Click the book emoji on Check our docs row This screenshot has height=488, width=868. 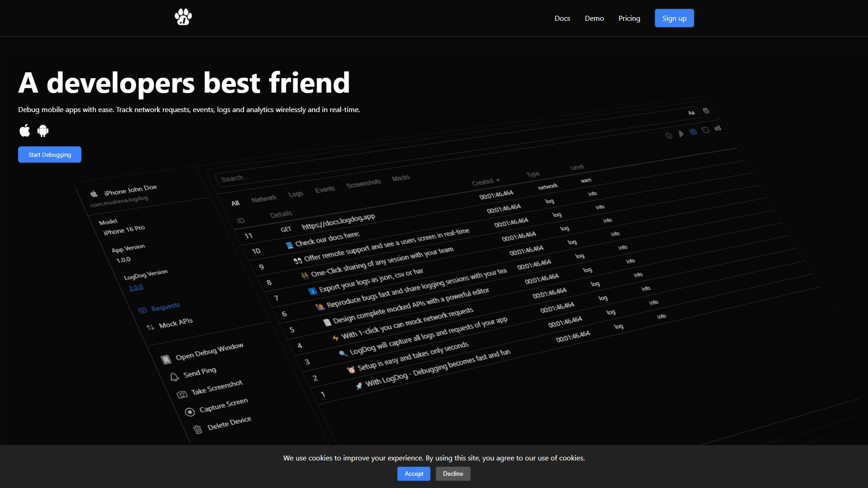click(289, 245)
